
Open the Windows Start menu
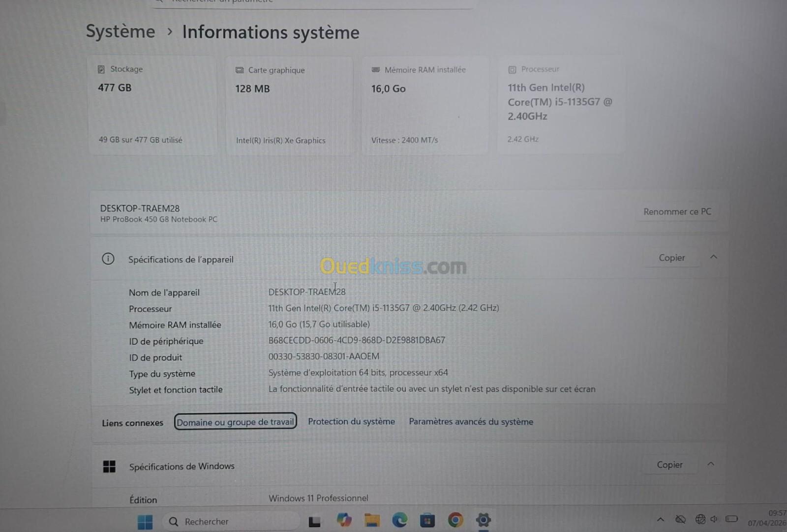click(145, 522)
